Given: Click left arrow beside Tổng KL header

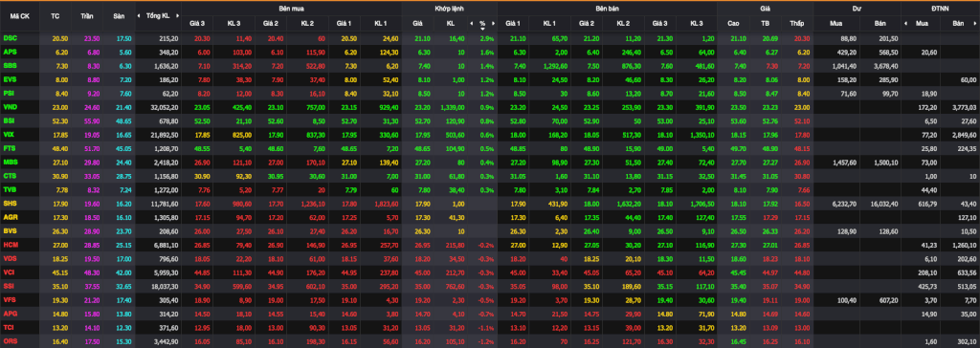Looking at the screenshot, I should tap(139, 15).
